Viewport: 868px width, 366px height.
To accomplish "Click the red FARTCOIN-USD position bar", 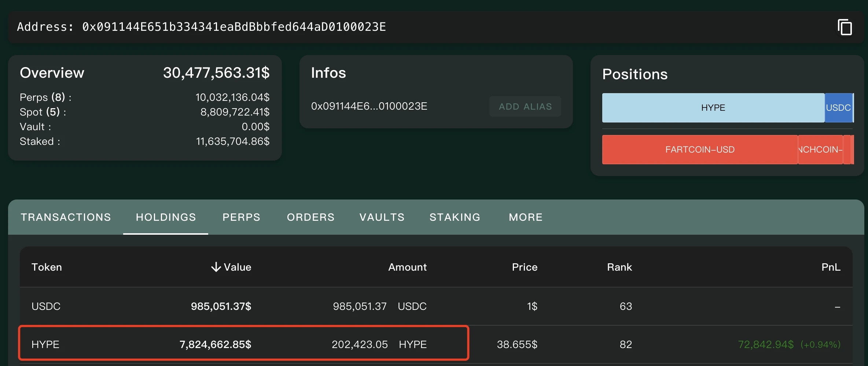I will click(699, 149).
